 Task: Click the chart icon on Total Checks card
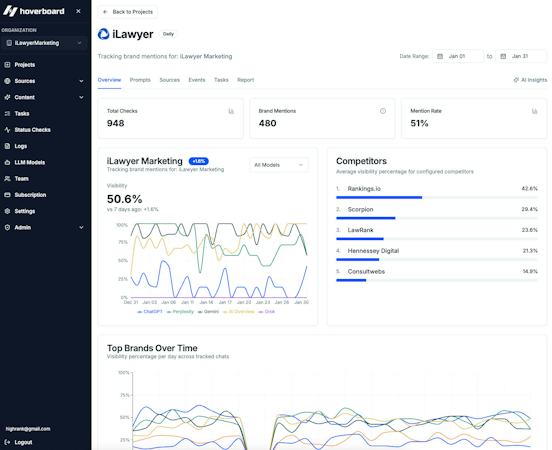[x=231, y=111]
